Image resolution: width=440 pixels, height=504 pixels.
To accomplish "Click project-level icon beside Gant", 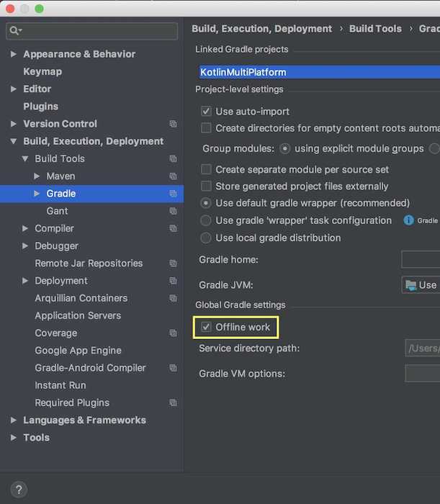I will [173, 211].
